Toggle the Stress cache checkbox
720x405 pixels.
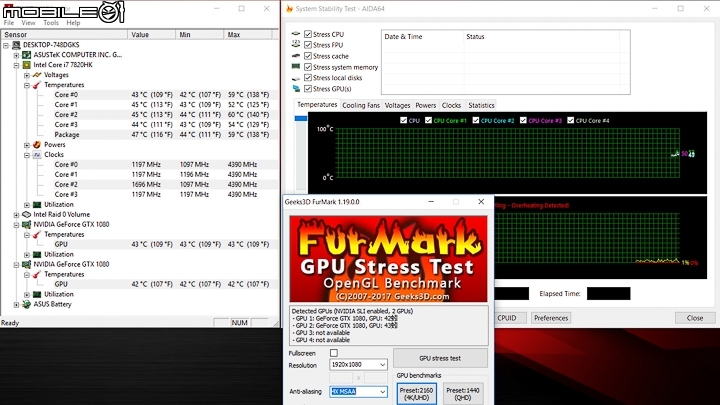(308, 56)
